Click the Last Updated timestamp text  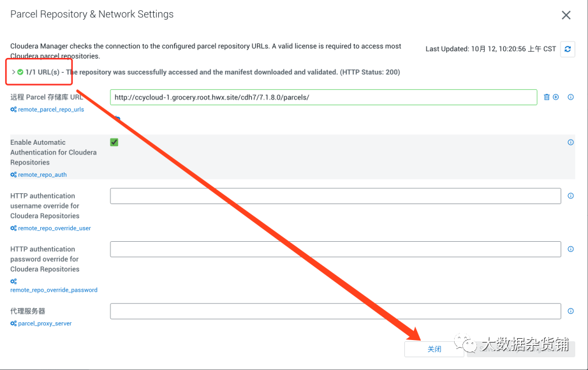[x=490, y=49]
